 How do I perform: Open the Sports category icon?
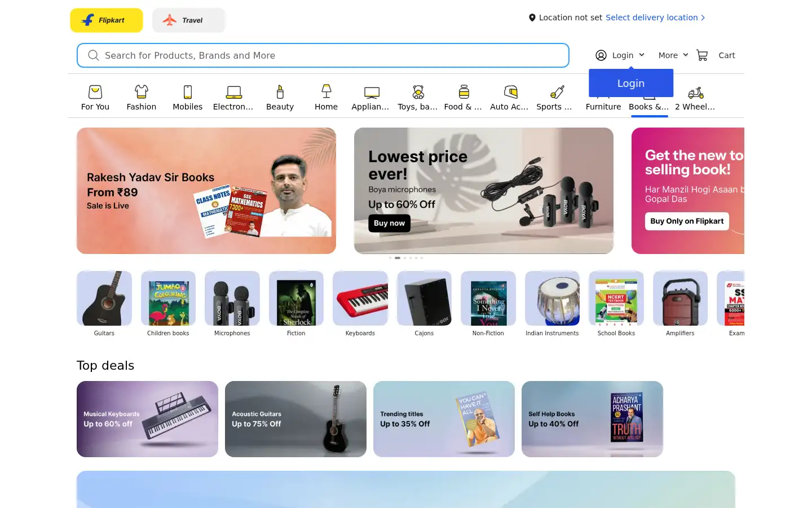(x=557, y=92)
